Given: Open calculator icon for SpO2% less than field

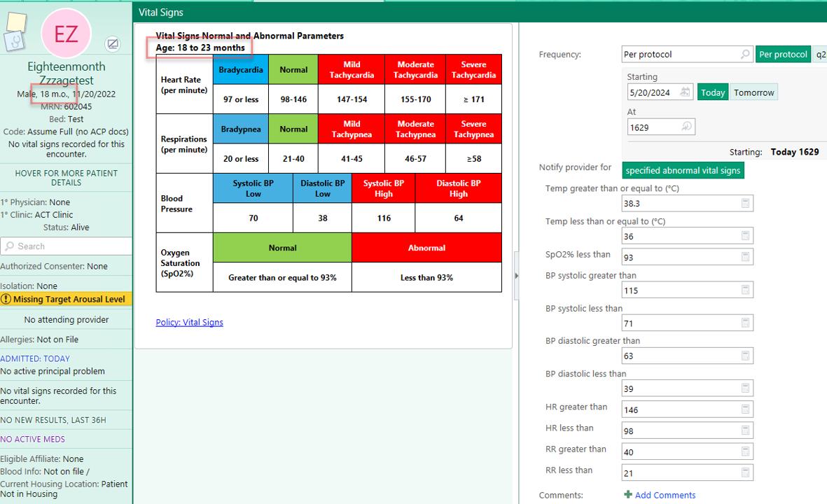Looking at the screenshot, I should tap(745, 257).
